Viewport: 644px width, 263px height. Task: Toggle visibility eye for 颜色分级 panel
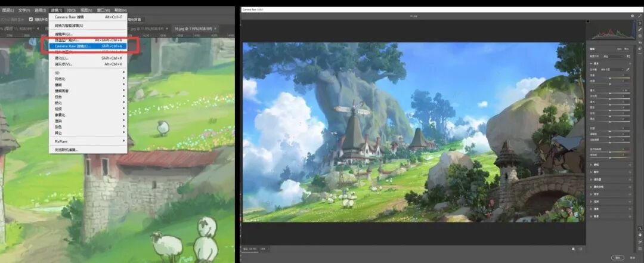(x=629, y=187)
